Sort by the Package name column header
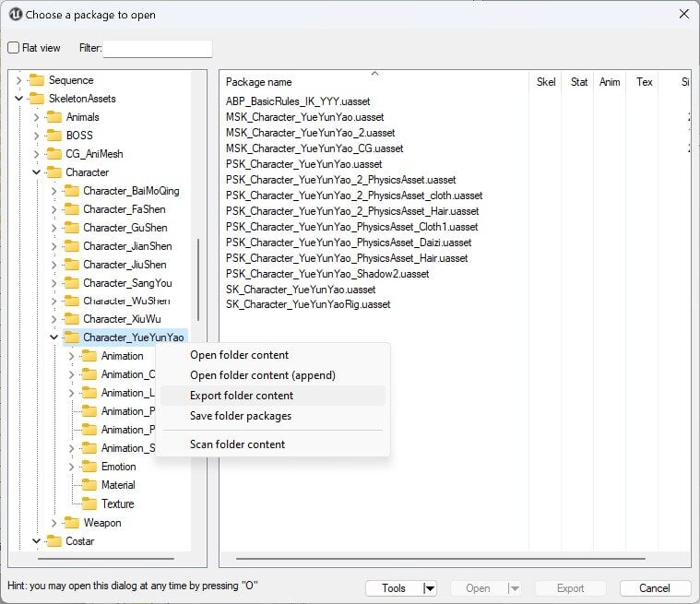Viewport: 700px width, 604px height. click(x=374, y=82)
